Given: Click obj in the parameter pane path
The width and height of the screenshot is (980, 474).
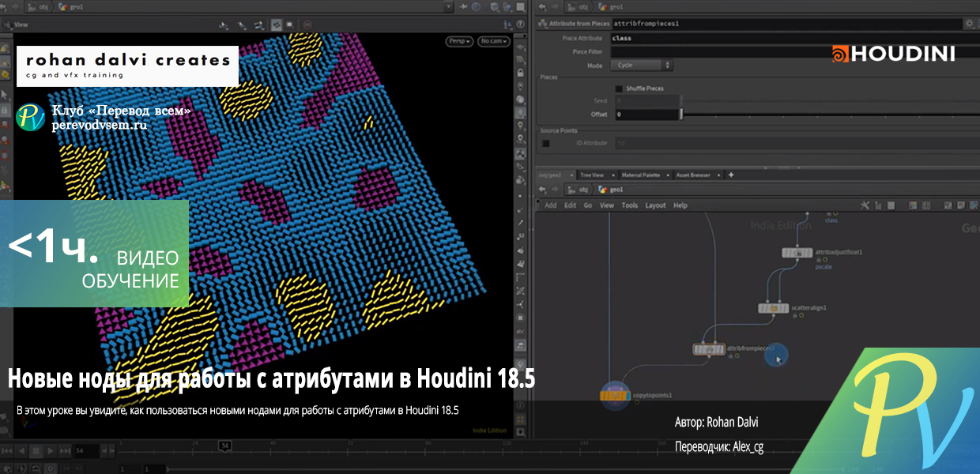Looking at the screenshot, I should (582, 6).
